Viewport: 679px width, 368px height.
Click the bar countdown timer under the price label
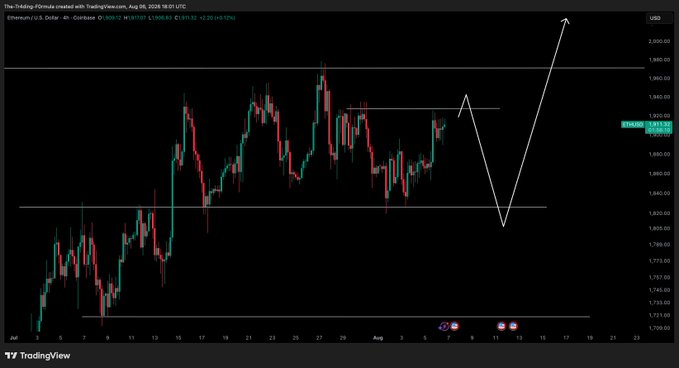click(659, 130)
